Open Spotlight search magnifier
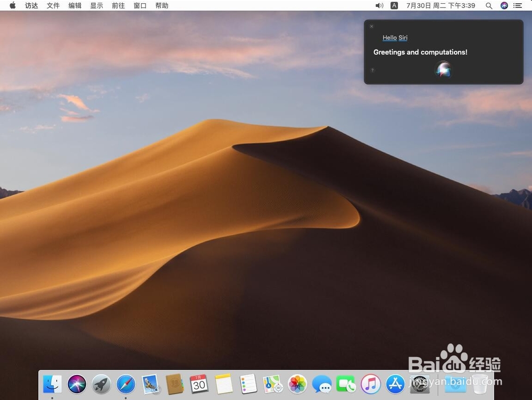The width and height of the screenshot is (532, 400). coord(489,5)
